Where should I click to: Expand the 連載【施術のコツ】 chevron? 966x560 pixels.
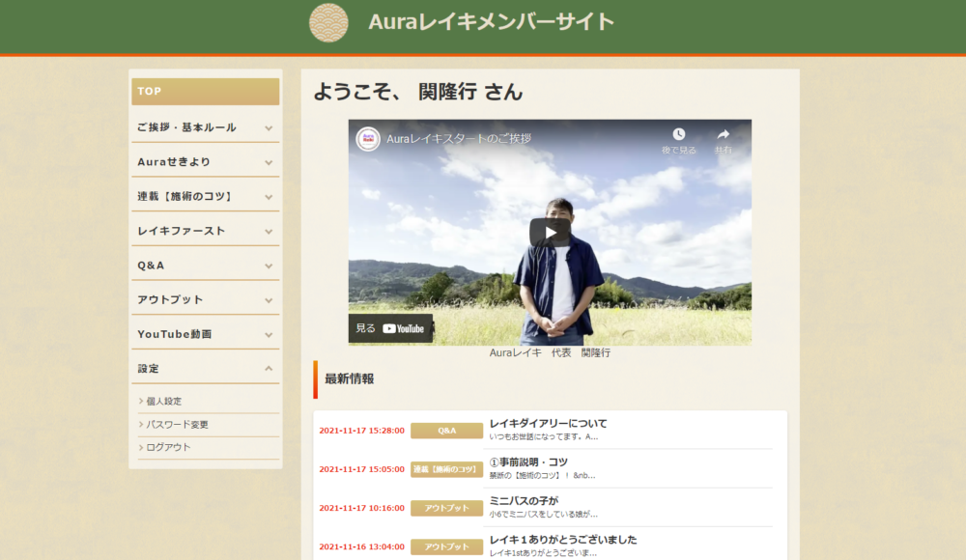[269, 197]
